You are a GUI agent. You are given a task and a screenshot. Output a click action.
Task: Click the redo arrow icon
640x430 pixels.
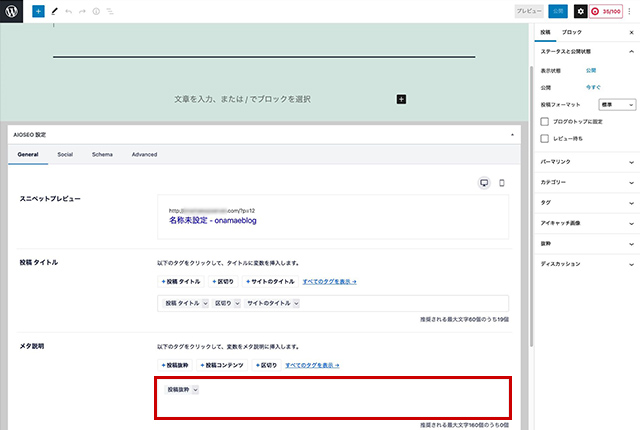[82, 11]
